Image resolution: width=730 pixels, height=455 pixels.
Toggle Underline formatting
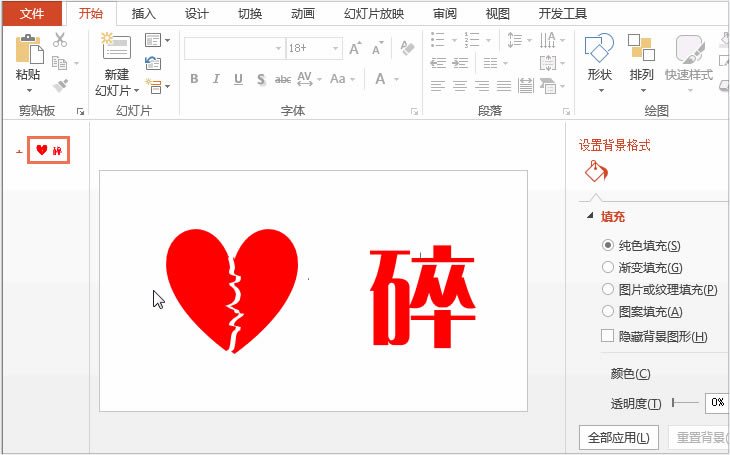(238, 79)
